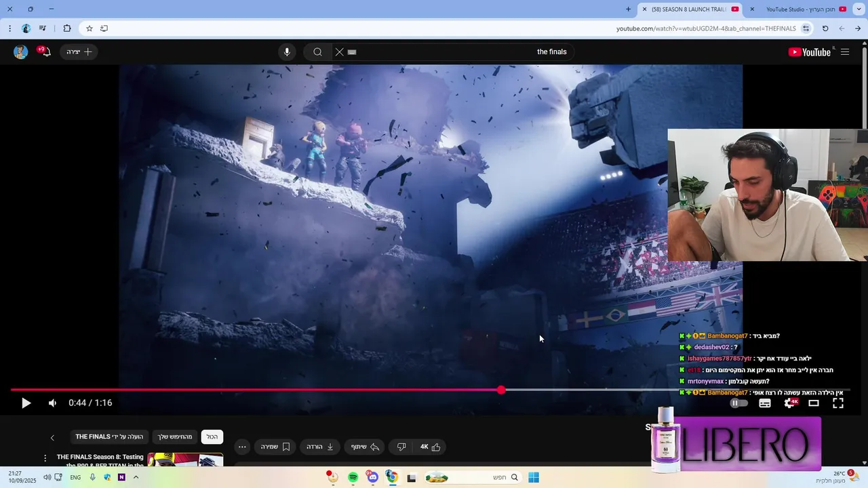The height and width of the screenshot is (488, 868).
Task: Open Discord from taskbar
Action: tap(372, 478)
